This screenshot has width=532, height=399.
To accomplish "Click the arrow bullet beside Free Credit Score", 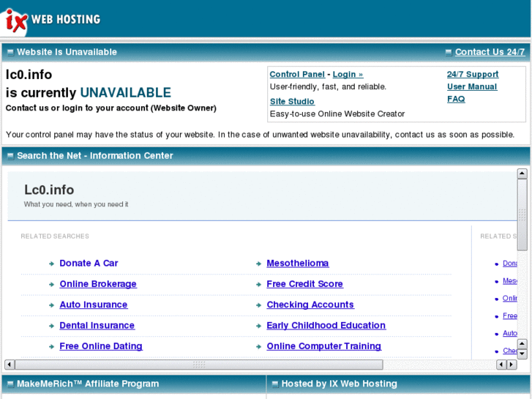I will pyautogui.click(x=258, y=285).
